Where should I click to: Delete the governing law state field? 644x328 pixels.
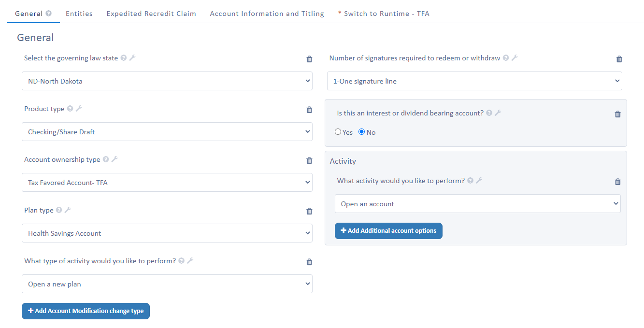pos(309,59)
